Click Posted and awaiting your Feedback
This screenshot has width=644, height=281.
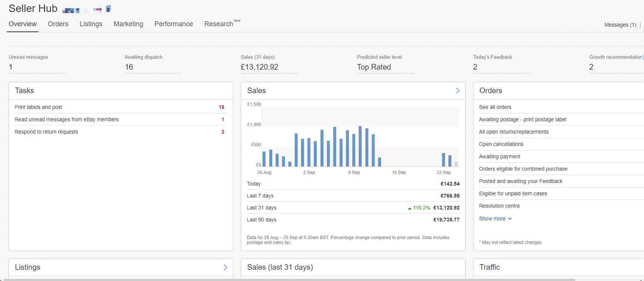click(x=521, y=181)
